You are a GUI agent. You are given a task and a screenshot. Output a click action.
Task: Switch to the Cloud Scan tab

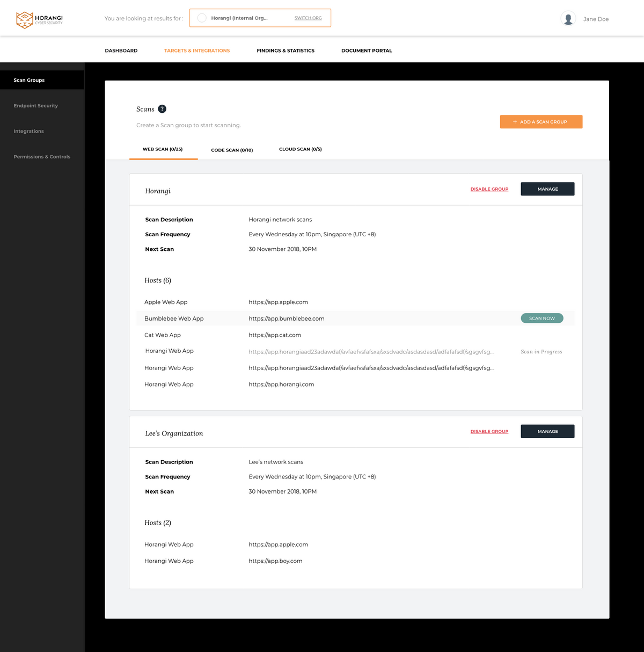[x=300, y=149]
